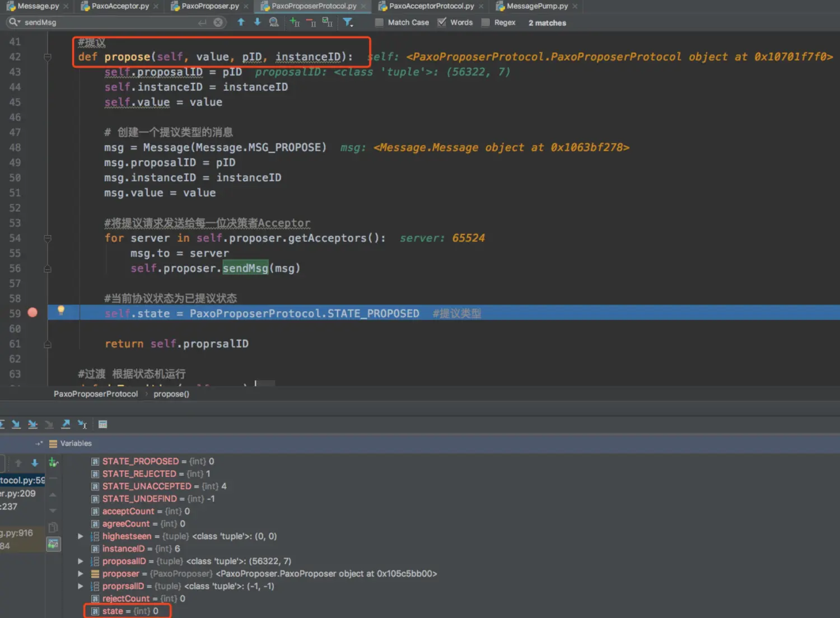840x618 pixels.
Task: Select frame ending tocol.py:59
Action: pos(22,480)
